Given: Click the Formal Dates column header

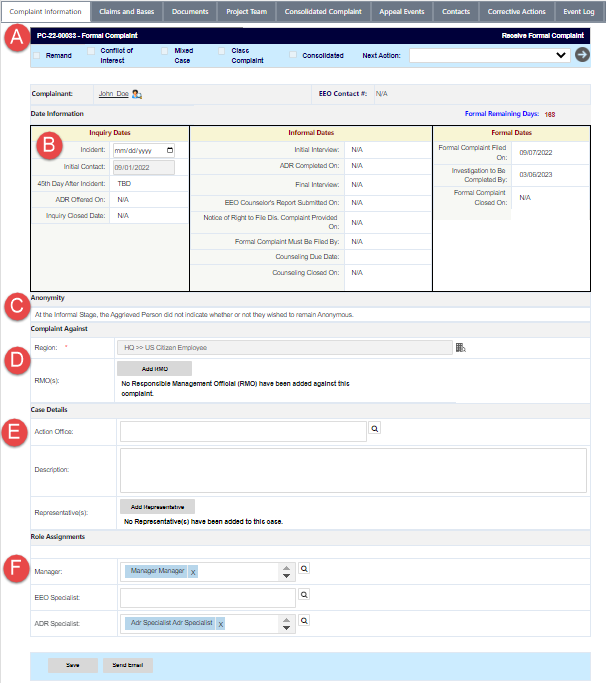Looking at the screenshot, I should pyautogui.click(x=511, y=133).
